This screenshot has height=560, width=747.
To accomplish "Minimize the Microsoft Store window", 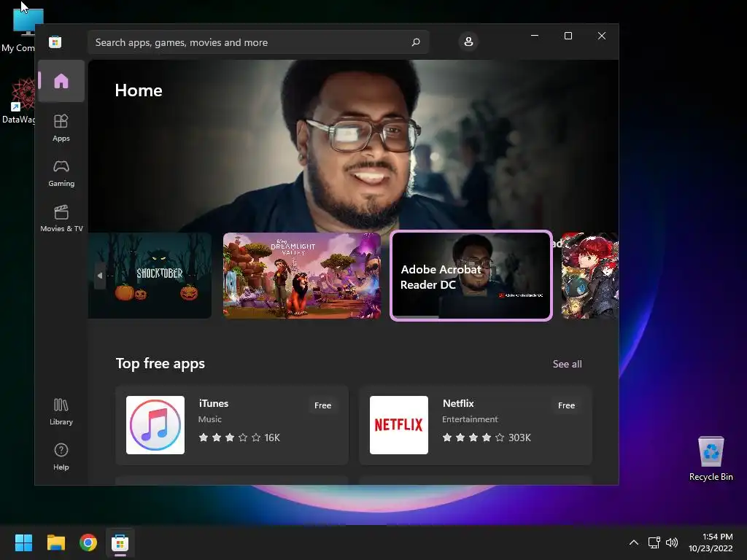I will click(535, 36).
